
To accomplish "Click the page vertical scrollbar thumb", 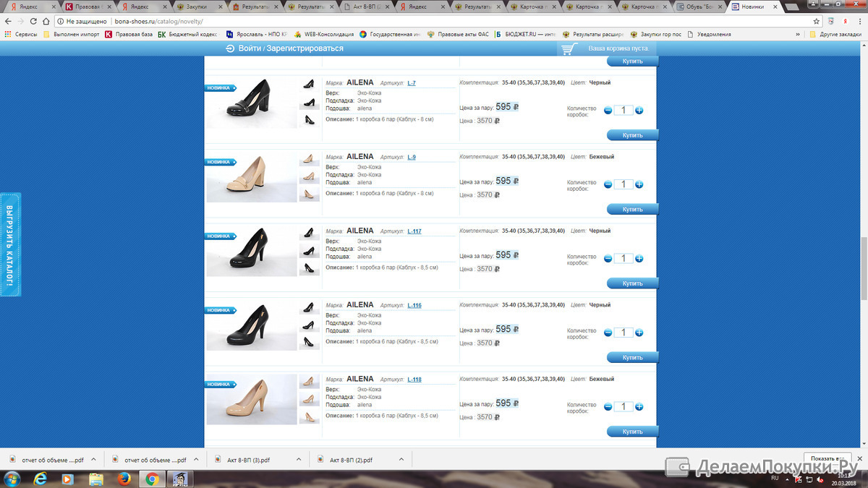I will pyautogui.click(x=864, y=268).
